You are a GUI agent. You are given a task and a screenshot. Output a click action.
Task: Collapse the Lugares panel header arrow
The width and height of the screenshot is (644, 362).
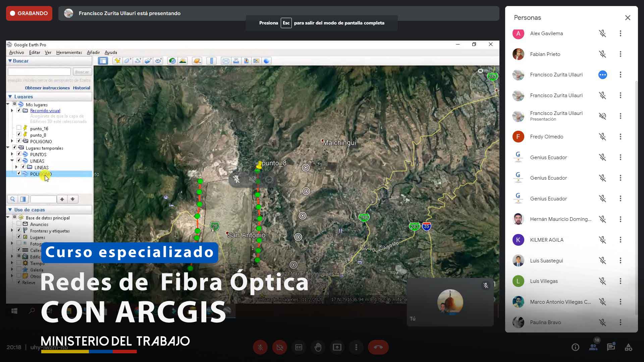[x=10, y=97]
